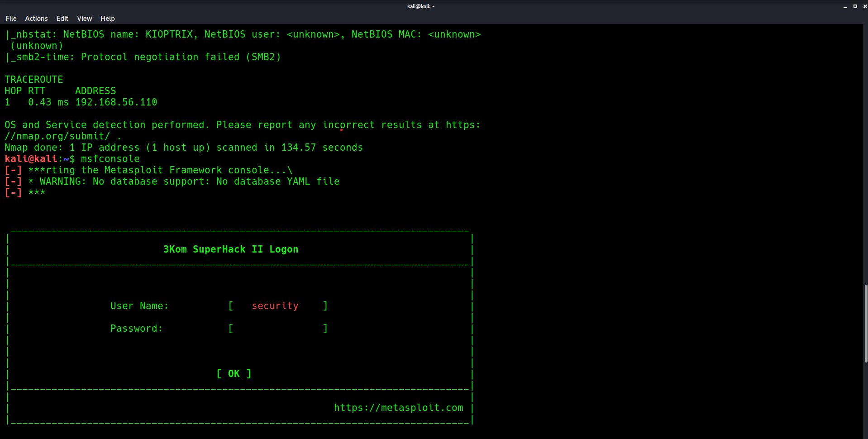Click 'kali@kali: ~' window title
868x439 pixels.
[421, 6]
